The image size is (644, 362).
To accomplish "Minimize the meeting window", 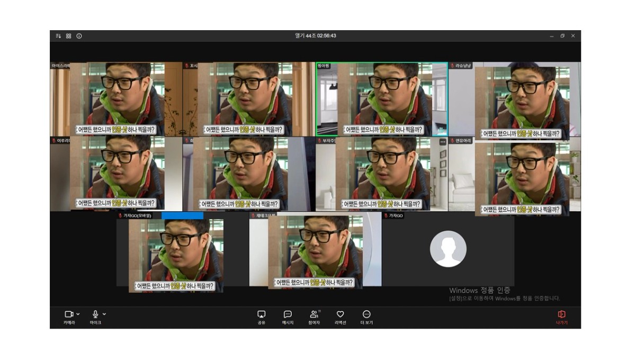I will [552, 36].
